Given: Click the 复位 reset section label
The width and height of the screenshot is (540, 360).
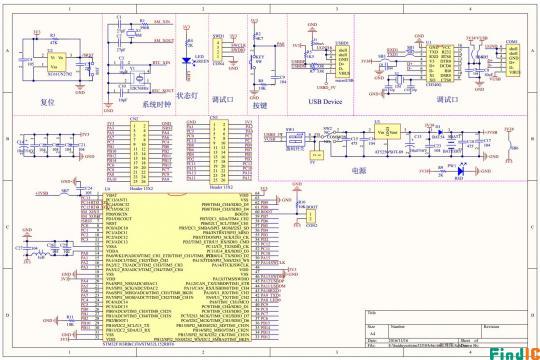Looking at the screenshot, I should pyautogui.click(x=48, y=102).
